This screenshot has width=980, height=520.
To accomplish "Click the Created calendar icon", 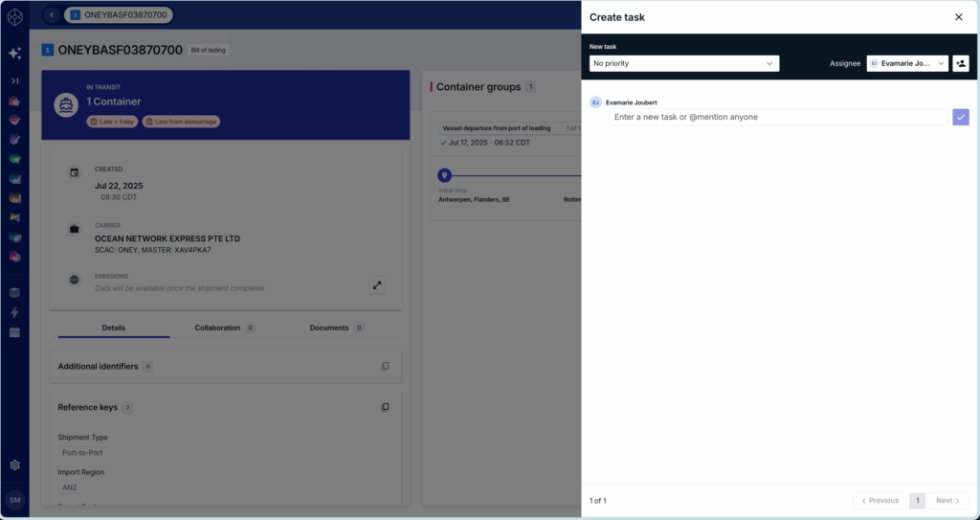I will (75, 172).
